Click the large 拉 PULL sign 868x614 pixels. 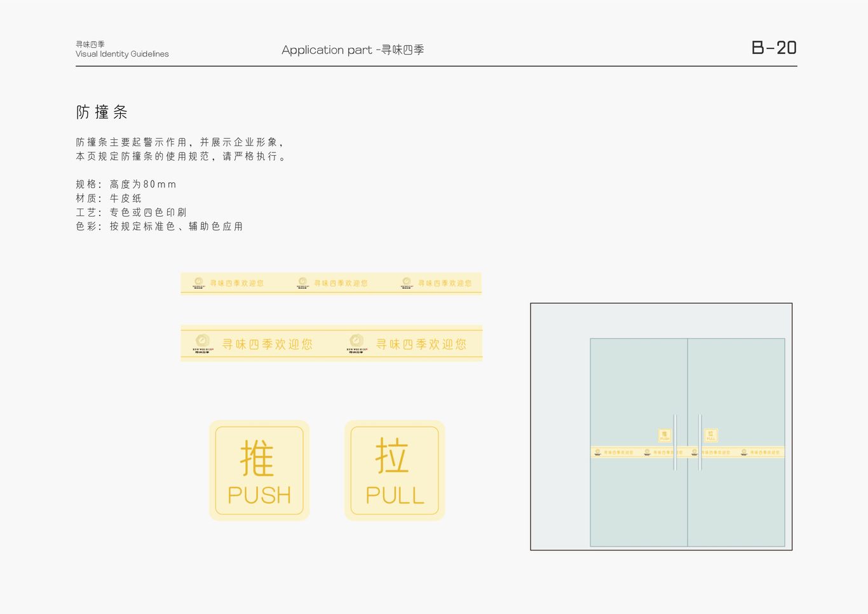(x=395, y=470)
